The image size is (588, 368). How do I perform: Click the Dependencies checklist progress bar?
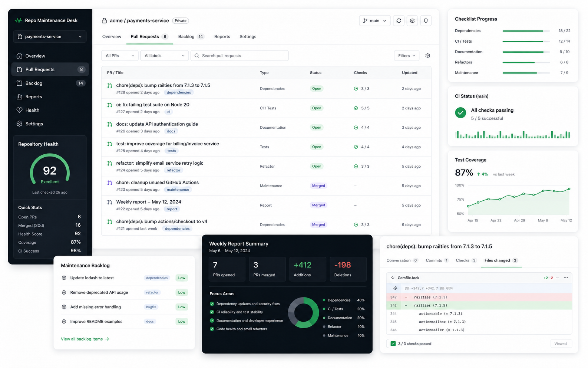tap(526, 31)
